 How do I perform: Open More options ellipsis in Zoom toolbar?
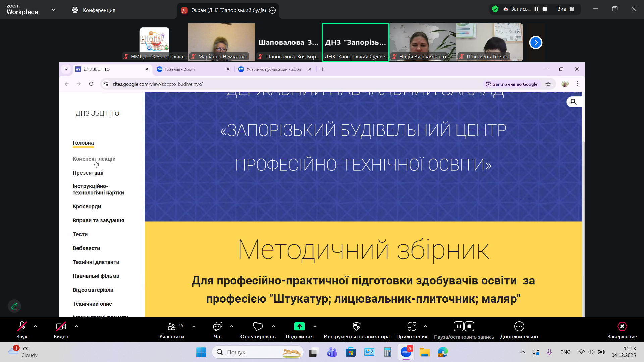519,326
